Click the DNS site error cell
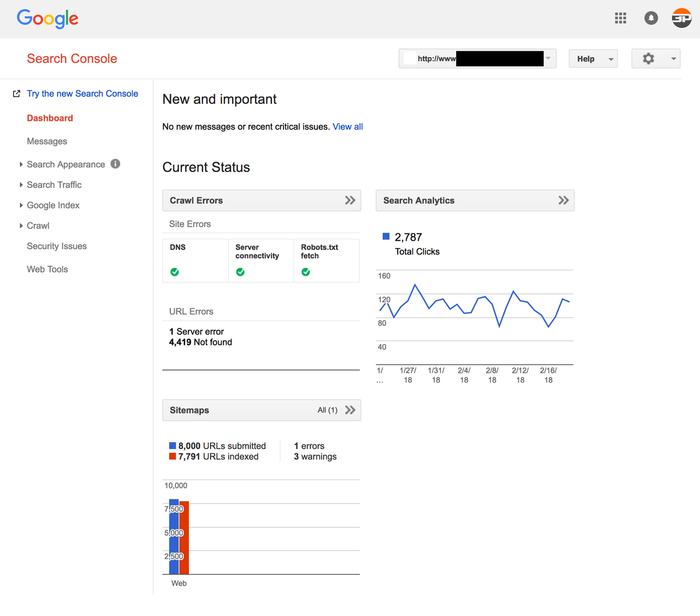Viewport: 700px width, 616px height. coord(195,260)
